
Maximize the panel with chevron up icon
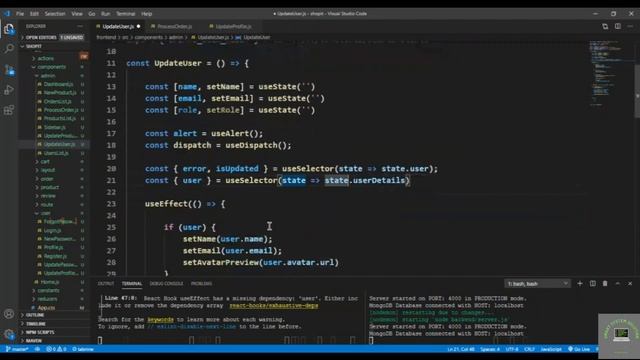coord(618,283)
